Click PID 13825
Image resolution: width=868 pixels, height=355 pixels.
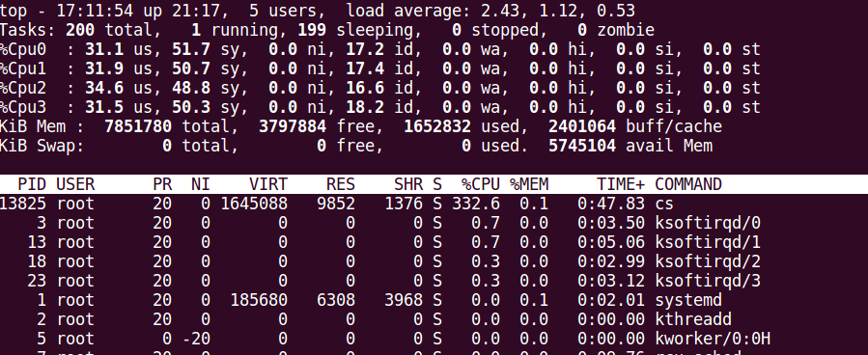(x=23, y=205)
